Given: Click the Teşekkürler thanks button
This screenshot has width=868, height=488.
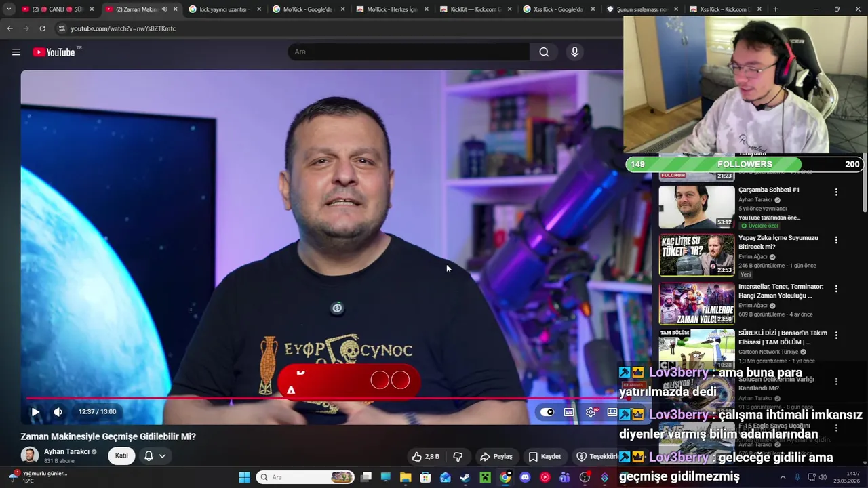Looking at the screenshot, I should 597,456.
